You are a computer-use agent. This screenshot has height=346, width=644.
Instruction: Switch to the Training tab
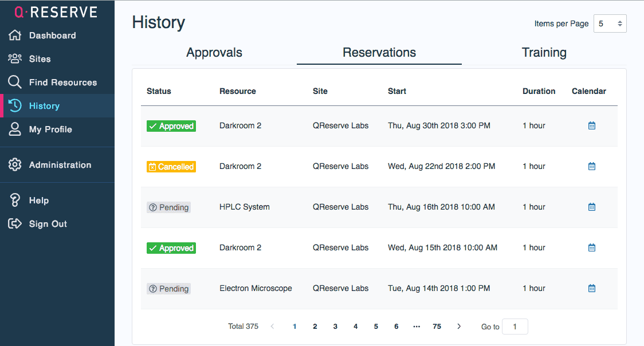(544, 53)
